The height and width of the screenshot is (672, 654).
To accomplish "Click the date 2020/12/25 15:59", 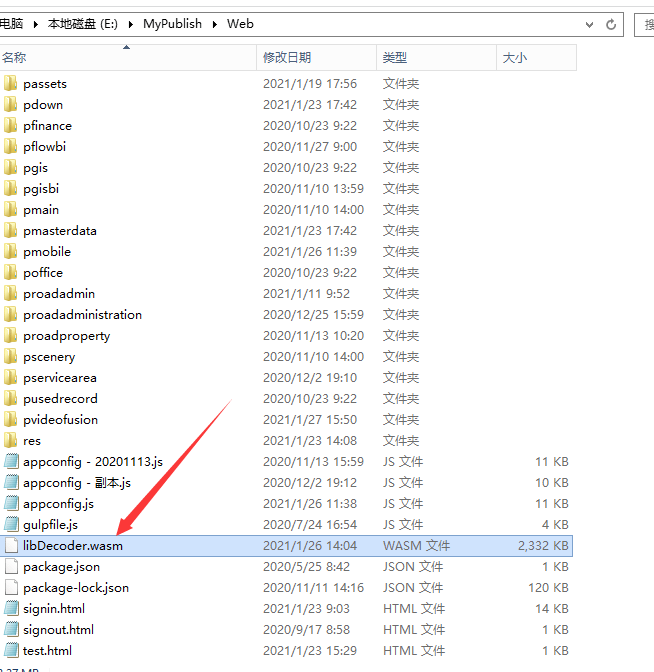I will tap(313, 315).
